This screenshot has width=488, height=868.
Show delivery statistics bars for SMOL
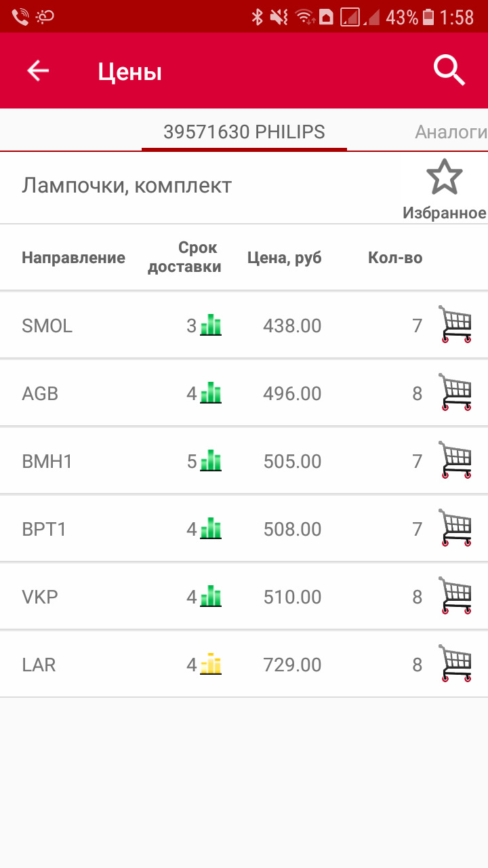click(211, 325)
